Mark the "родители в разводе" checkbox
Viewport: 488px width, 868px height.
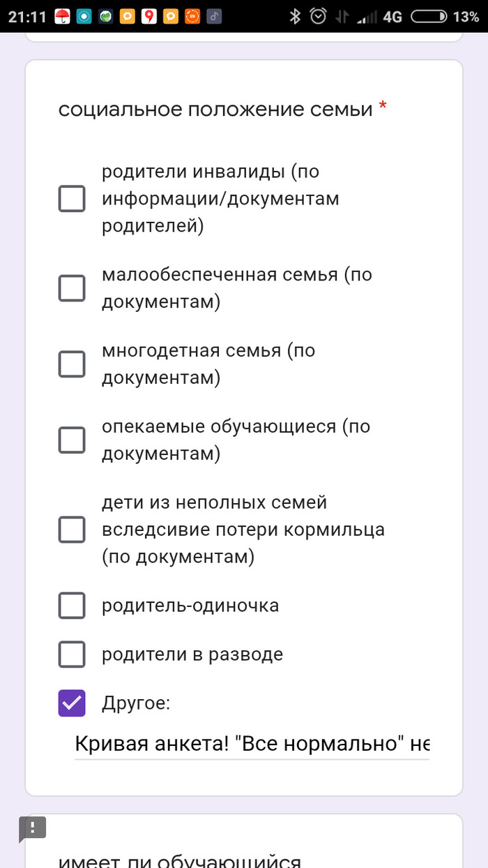pyautogui.click(x=72, y=654)
